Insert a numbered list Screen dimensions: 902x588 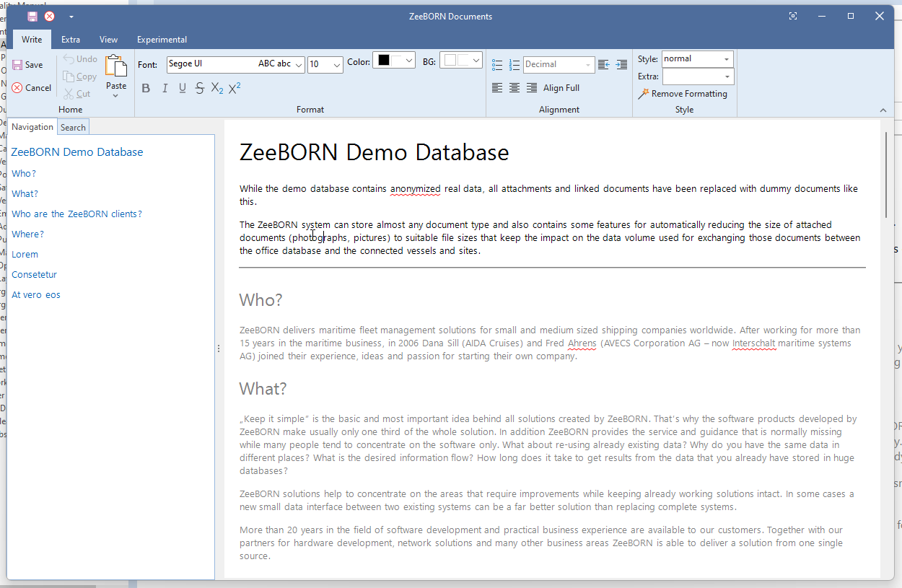pyautogui.click(x=515, y=65)
